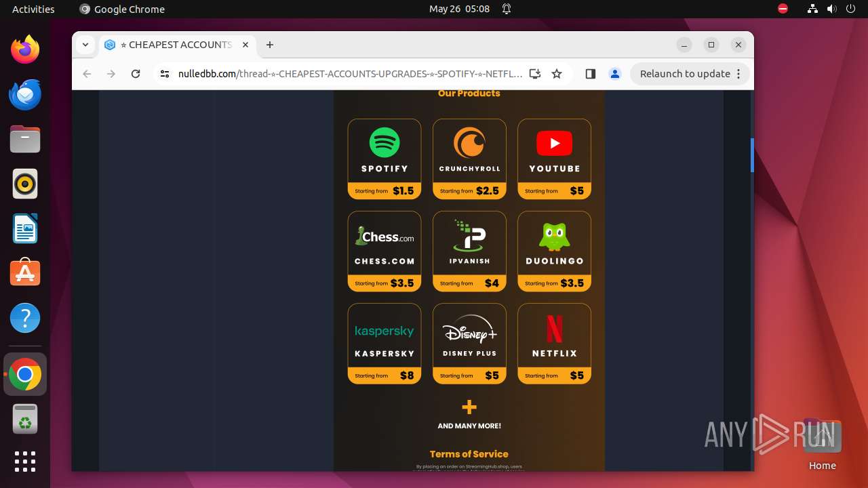Click IPVanish starting from $4 price

pyautogui.click(x=469, y=283)
